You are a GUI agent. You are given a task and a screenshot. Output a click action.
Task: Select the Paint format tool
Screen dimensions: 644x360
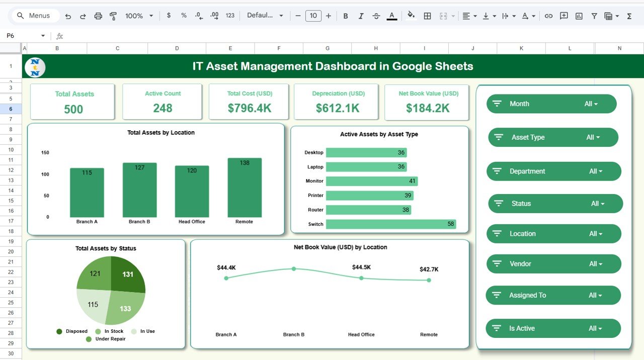pos(114,16)
